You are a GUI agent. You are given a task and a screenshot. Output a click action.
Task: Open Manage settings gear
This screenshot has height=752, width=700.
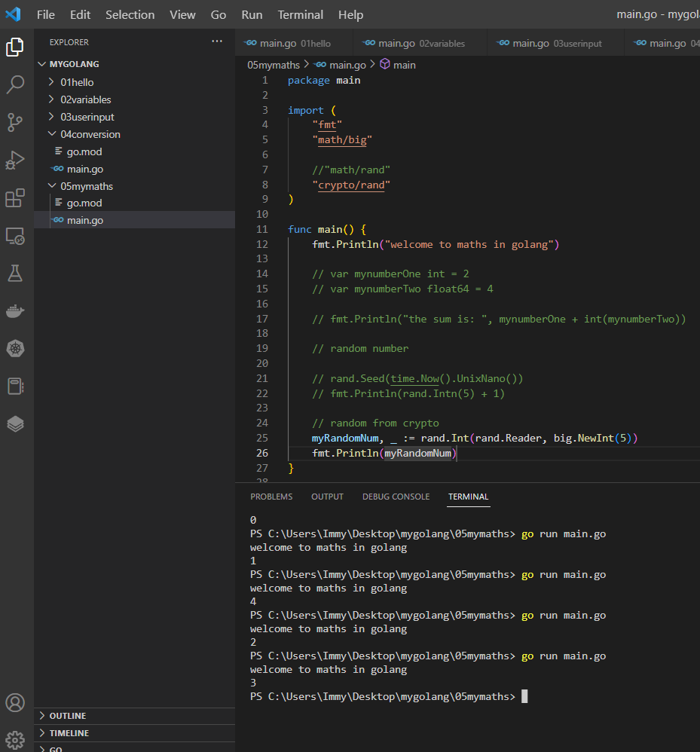[15, 741]
